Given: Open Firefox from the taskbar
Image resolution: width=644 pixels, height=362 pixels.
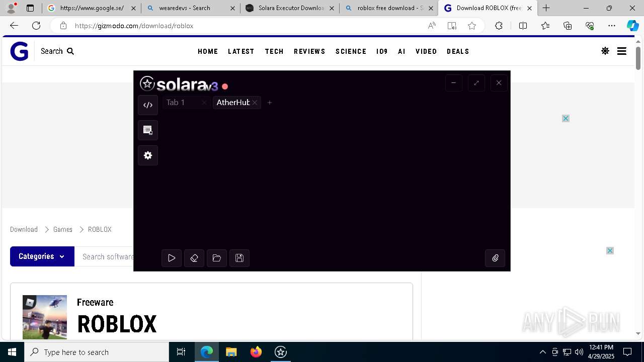Looking at the screenshot, I should coord(256,352).
